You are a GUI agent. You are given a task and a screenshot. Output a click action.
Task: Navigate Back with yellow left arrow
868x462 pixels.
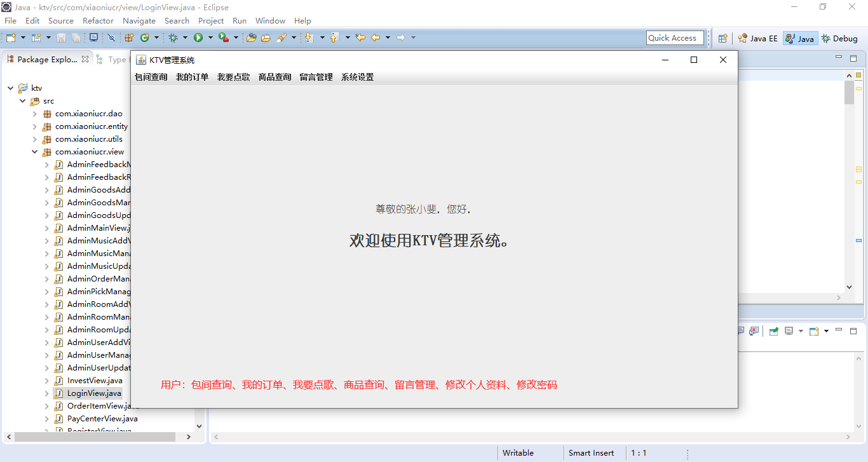click(376, 38)
